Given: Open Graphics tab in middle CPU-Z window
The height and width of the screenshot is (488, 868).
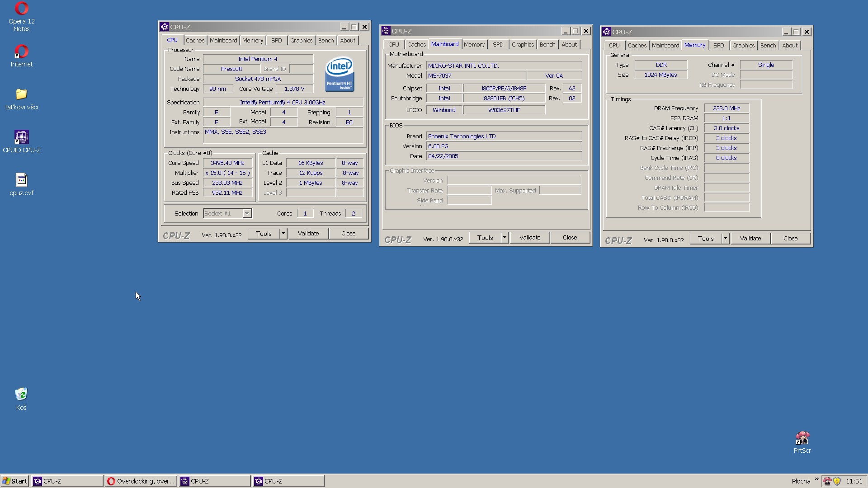Looking at the screenshot, I should (x=523, y=44).
